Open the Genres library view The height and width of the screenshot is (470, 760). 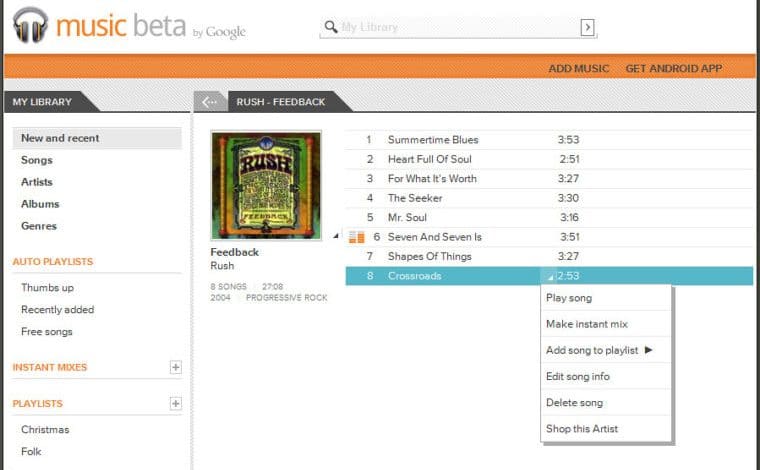[x=39, y=226]
